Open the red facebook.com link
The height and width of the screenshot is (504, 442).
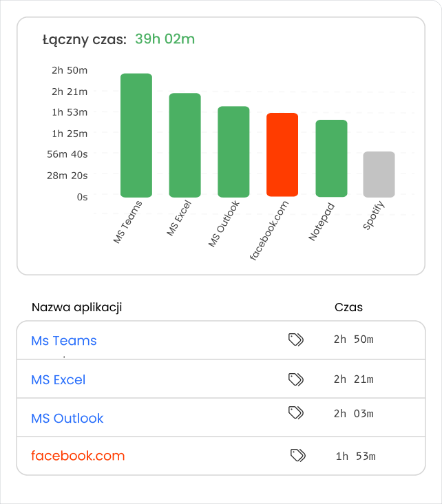click(78, 455)
